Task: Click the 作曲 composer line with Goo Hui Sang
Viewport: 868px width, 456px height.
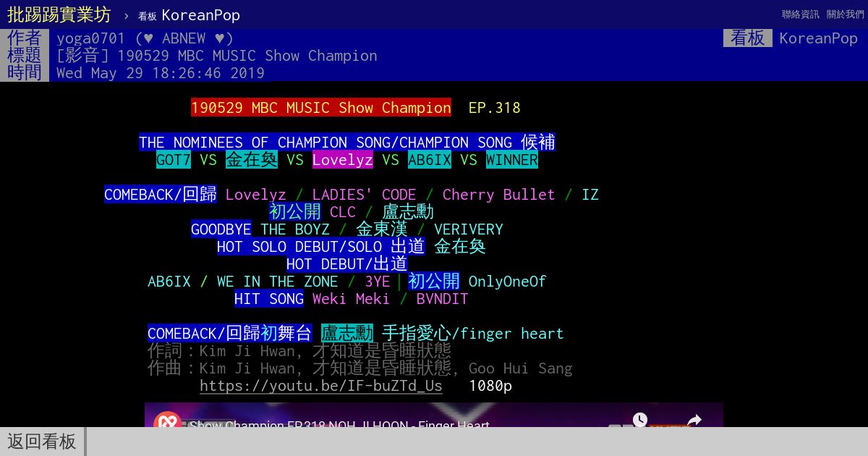Action: pos(360,368)
